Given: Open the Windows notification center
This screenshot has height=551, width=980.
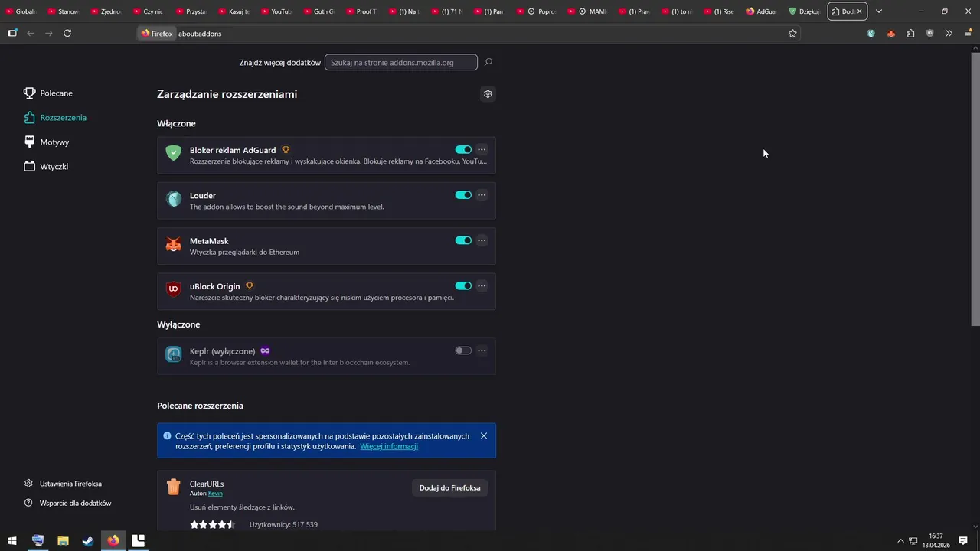Looking at the screenshot, I should coord(963,540).
